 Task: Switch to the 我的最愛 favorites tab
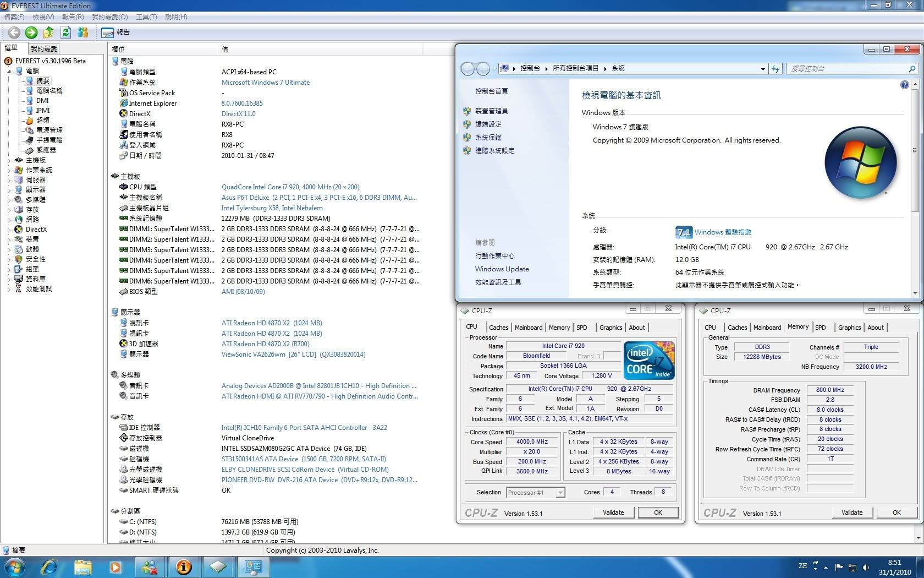click(43, 48)
